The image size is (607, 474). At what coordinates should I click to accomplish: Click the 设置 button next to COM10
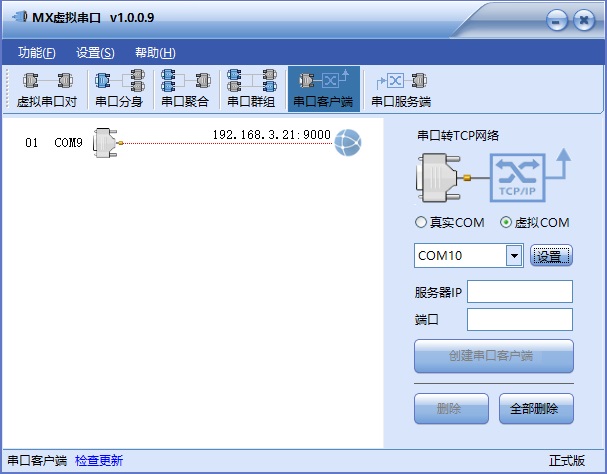click(551, 256)
